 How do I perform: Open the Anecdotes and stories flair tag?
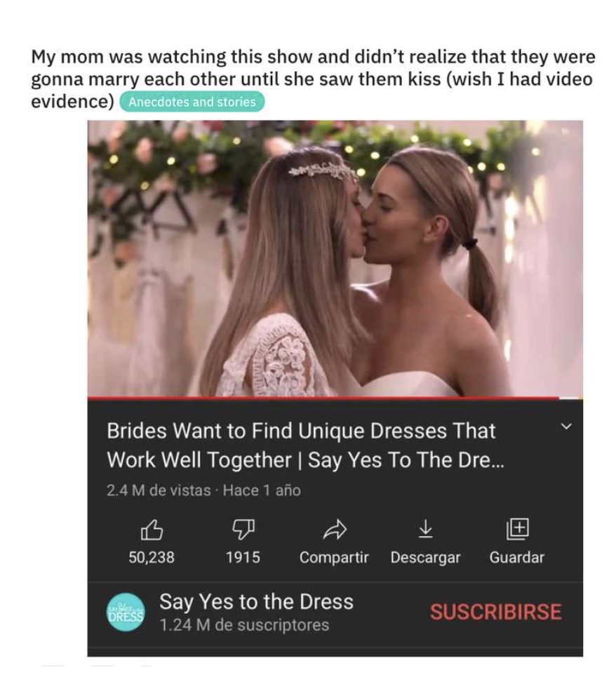tap(192, 102)
